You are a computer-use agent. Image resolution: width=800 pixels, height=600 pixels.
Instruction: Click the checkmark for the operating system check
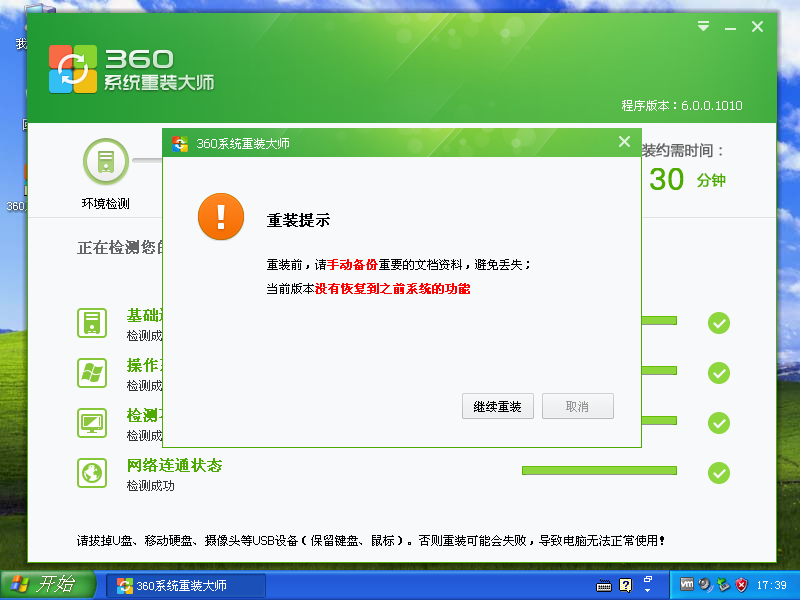tap(718, 373)
